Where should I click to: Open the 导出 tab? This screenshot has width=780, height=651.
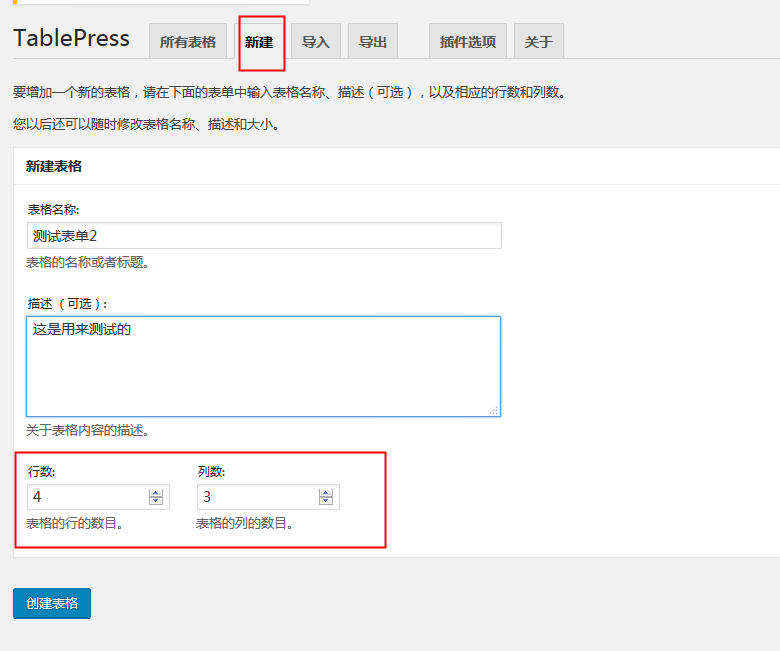point(373,41)
